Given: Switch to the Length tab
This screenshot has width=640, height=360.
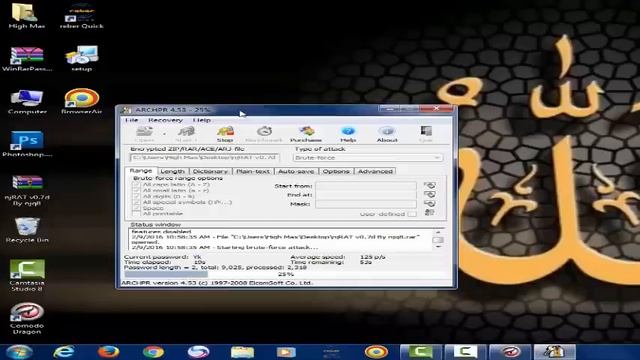Looking at the screenshot, I should click(173, 171).
